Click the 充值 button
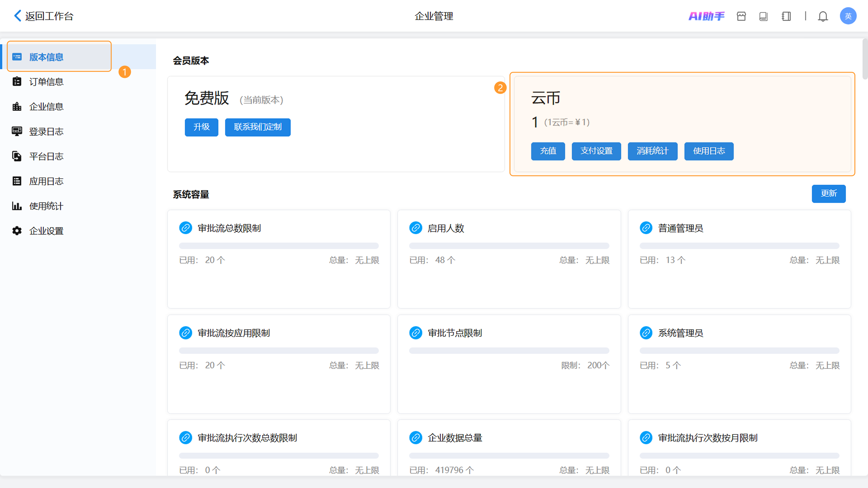The image size is (868, 488). pos(548,151)
